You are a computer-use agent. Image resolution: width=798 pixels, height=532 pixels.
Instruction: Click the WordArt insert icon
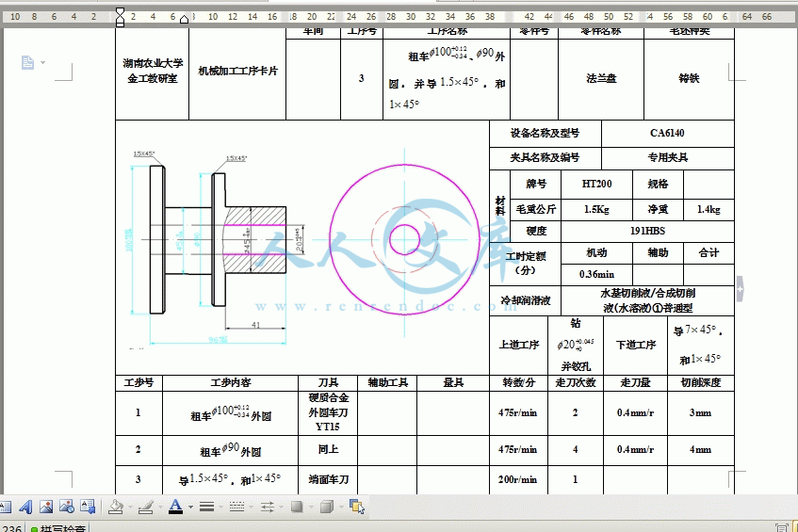pyautogui.click(x=25, y=507)
